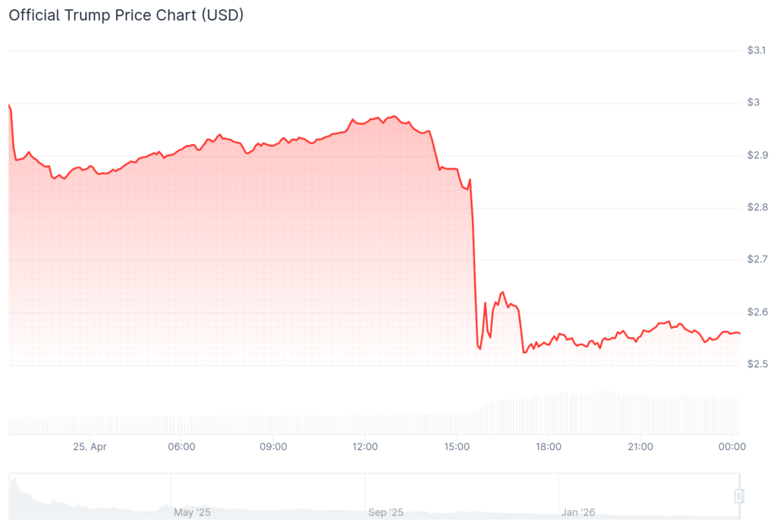Click the $2.8 price axis label

[757, 207]
